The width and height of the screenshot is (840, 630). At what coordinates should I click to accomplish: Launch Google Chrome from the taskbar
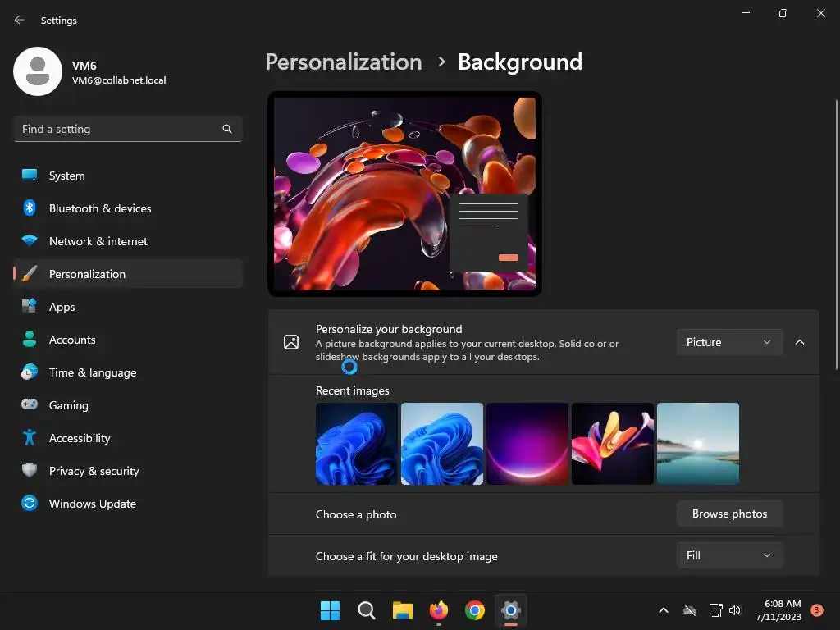(x=475, y=610)
